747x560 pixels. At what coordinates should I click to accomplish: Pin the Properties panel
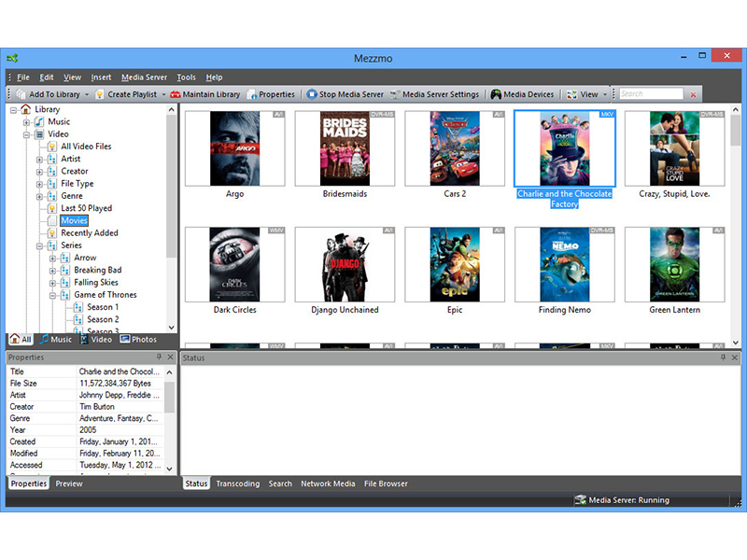pos(159,357)
